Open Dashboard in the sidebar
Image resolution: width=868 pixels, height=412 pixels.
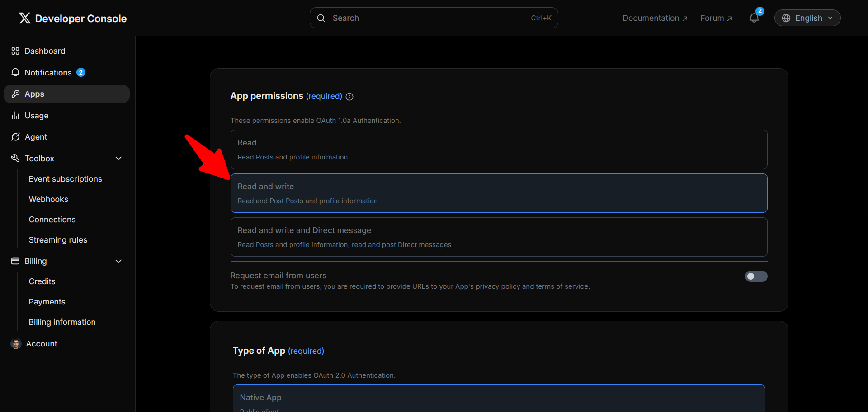66,51
